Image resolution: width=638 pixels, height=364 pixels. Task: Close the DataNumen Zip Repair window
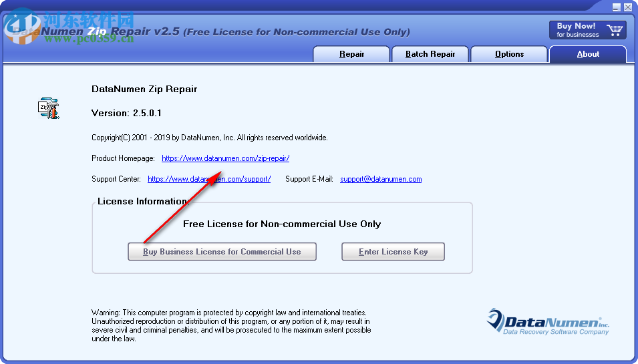(628, 7)
